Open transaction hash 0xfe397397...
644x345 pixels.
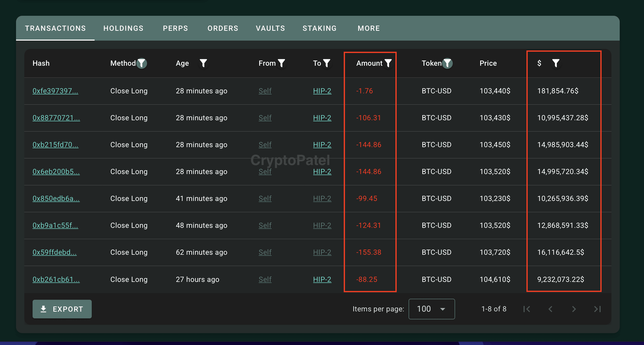click(56, 91)
